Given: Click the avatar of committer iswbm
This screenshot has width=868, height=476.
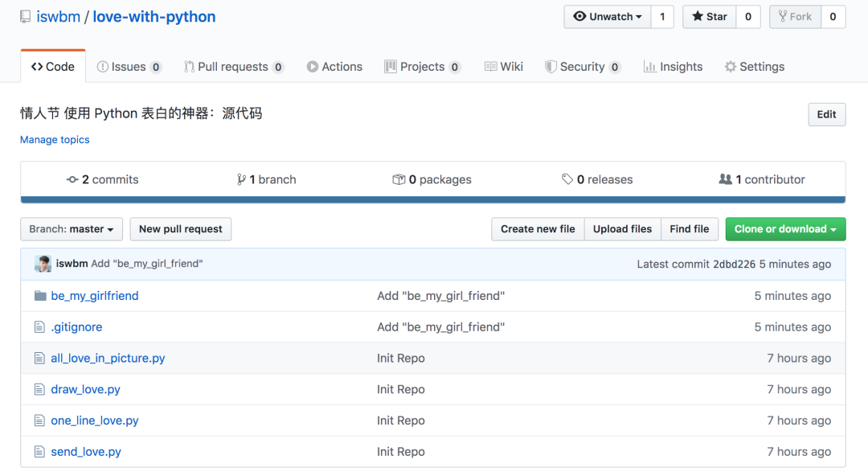Looking at the screenshot, I should tap(43, 264).
